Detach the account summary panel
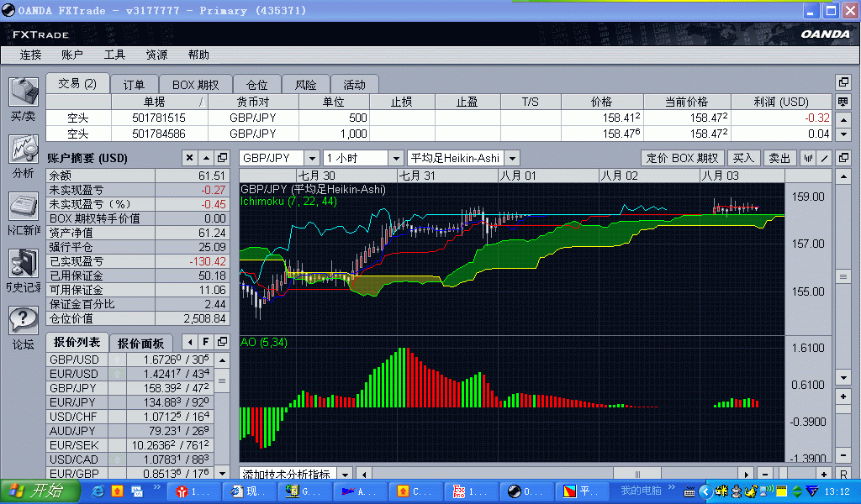Screen dimensions: 861x504 click(x=222, y=158)
